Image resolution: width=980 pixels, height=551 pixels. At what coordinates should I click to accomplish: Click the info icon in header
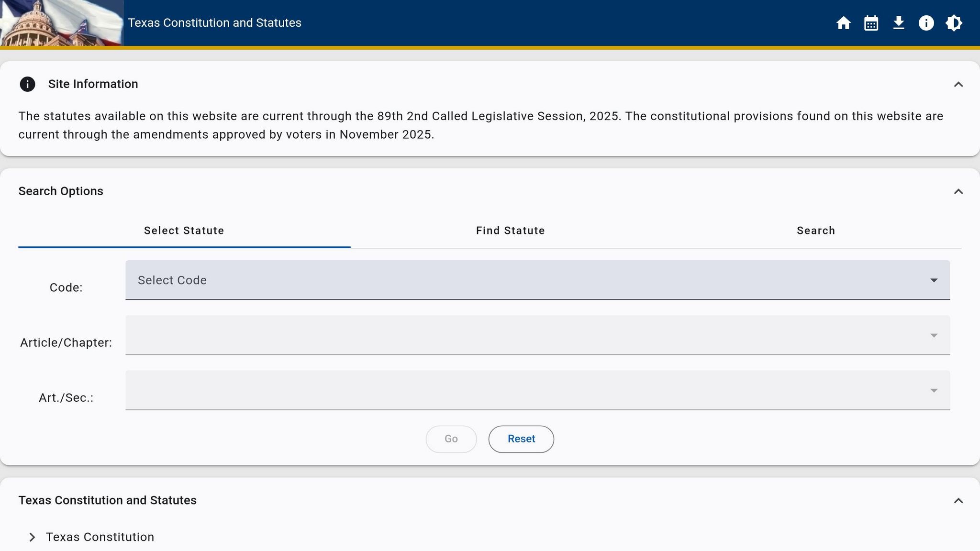[x=926, y=23]
